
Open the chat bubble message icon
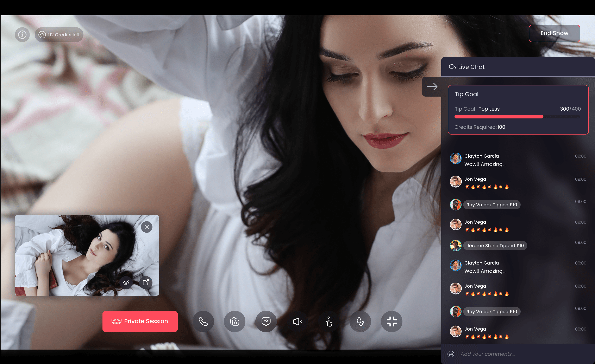pos(266,321)
